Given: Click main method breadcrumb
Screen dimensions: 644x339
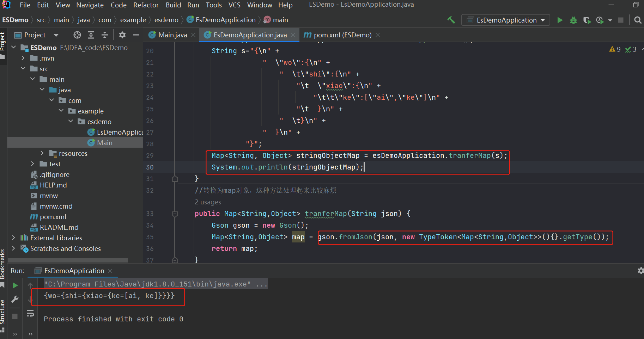Looking at the screenshot, I should click(276, 20).
